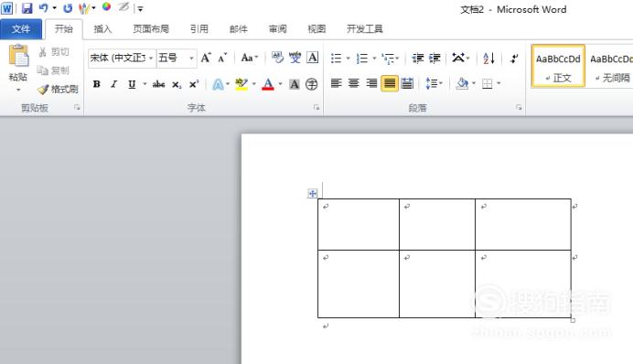
Task: Save the document from quick access toolbar
Action: coord(27,8)
